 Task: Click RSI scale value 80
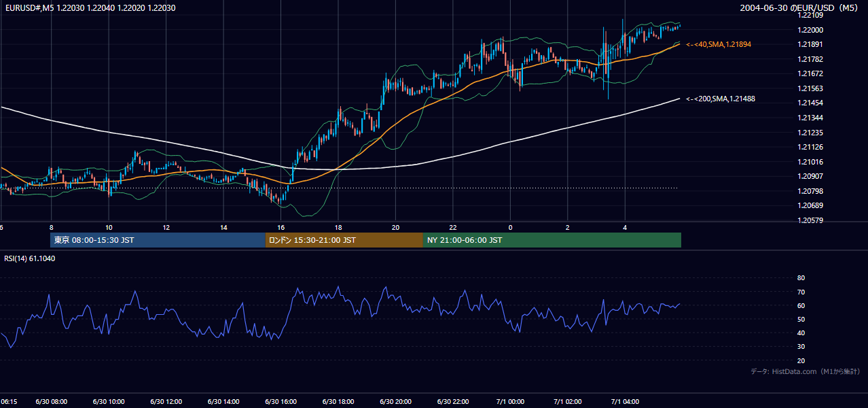click(x=801, y=278)
